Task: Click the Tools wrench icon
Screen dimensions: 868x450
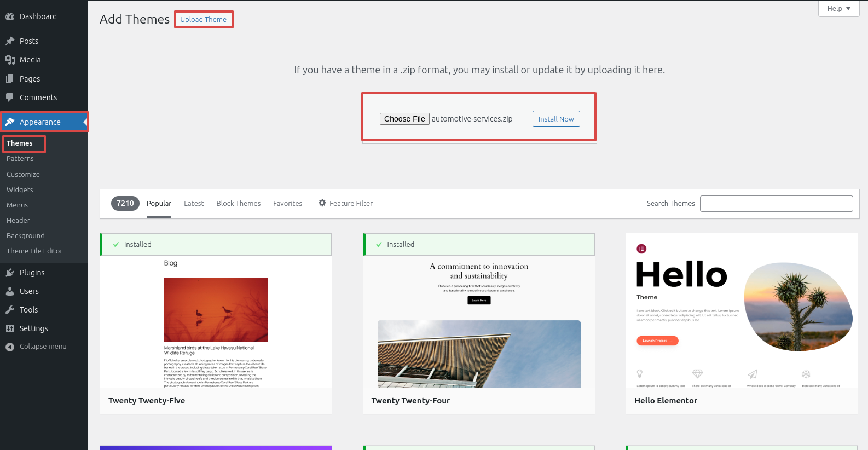Action: 10,310
